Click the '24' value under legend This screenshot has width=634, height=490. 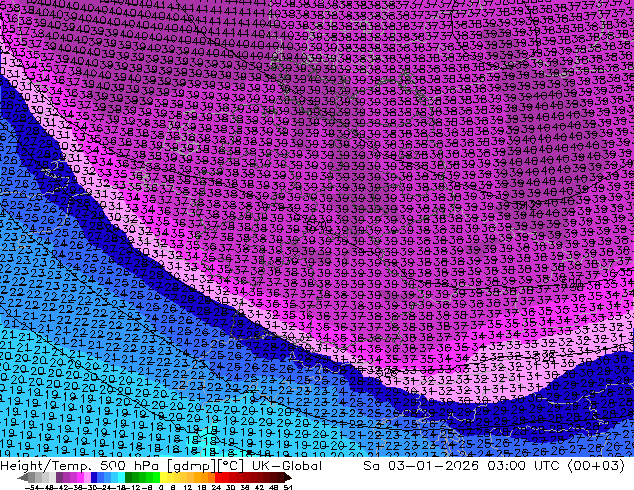[216, 488]
